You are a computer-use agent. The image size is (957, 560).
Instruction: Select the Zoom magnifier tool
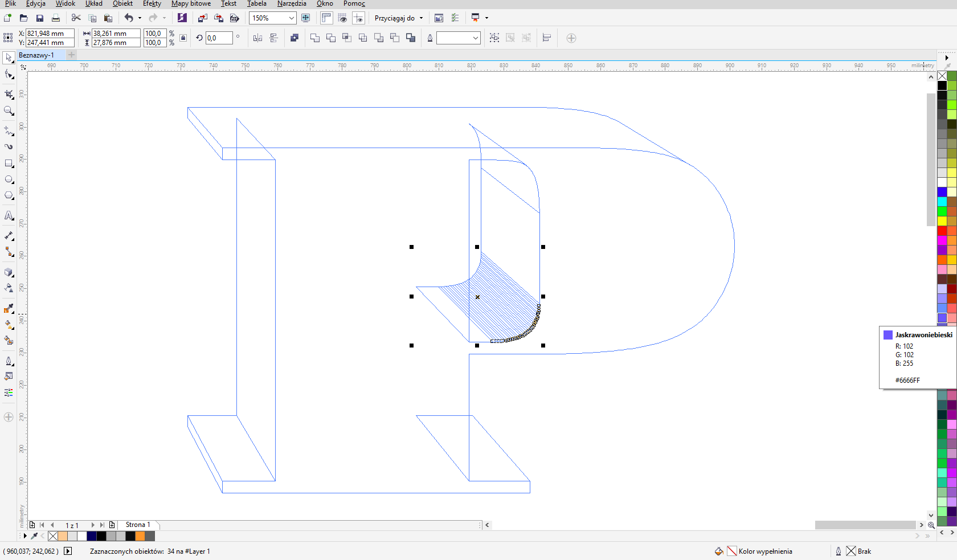9,111
